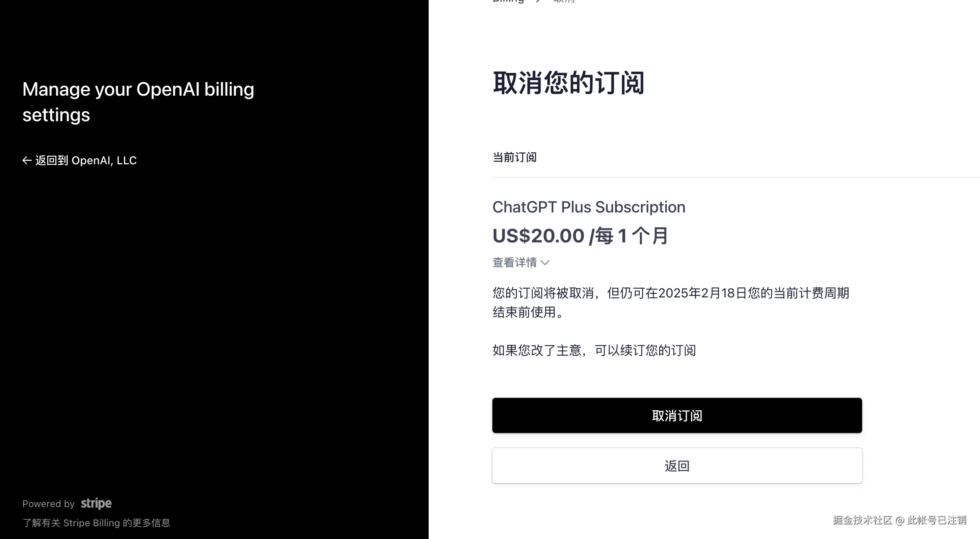The height and width of the screenshot is (539, 980).
Task: Open 了解有关 Stripe Billing 的更多信息 link
Action: click(97, 523)
